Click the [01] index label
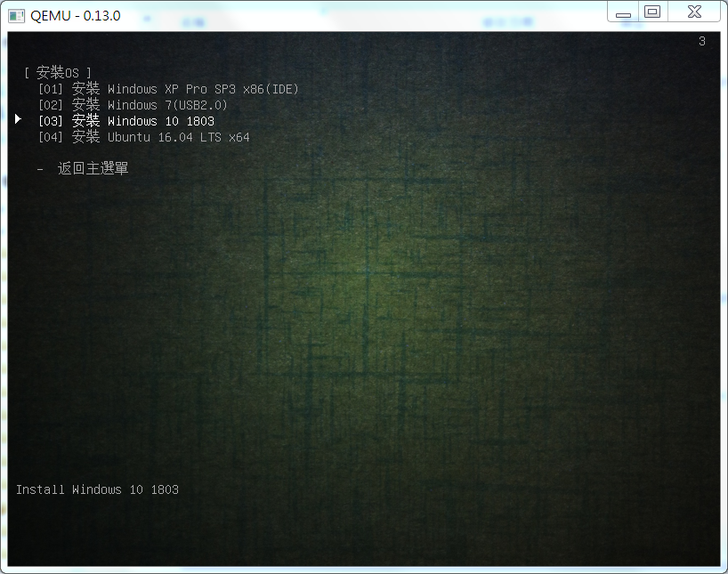The image size is (728, 574). (x=51, y=89)
